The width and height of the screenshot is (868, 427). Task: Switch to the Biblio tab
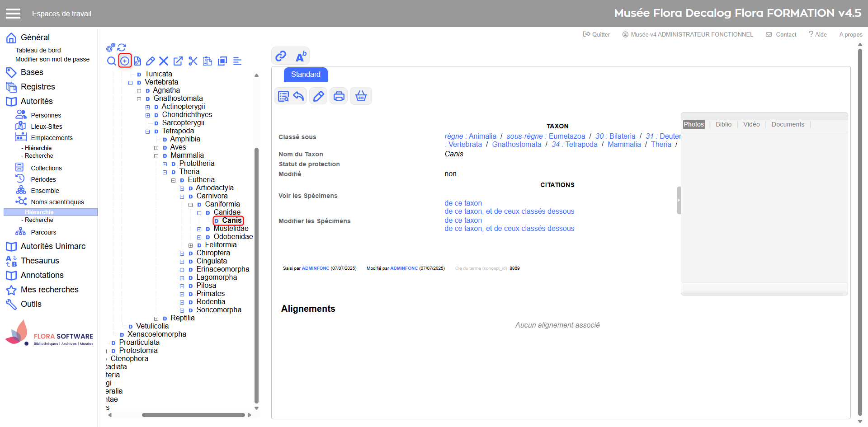[723, 124]
